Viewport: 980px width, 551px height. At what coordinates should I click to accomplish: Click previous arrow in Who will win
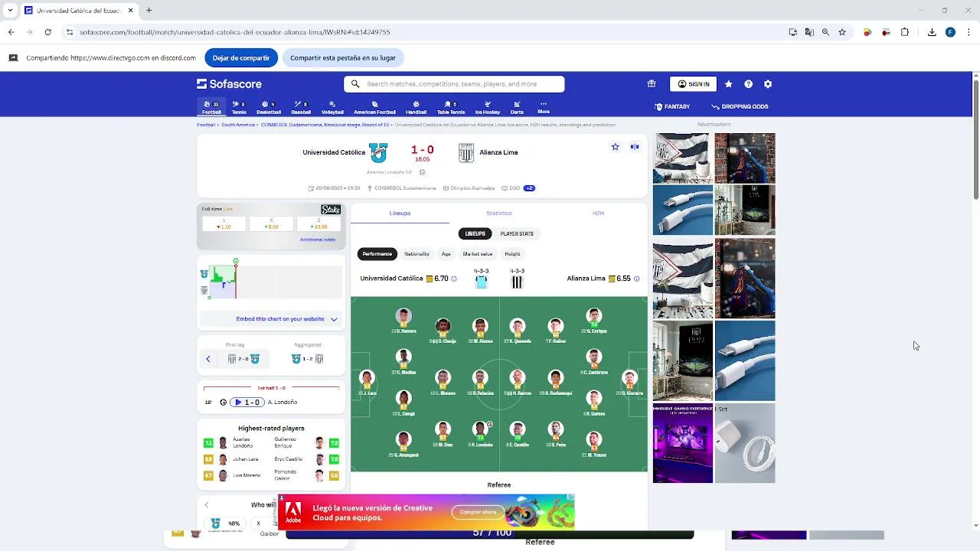(x=206, y=505)
